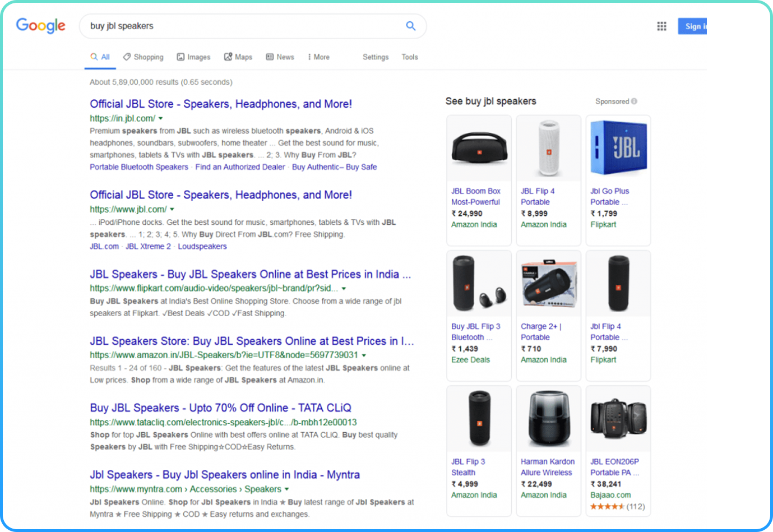
Task: Open the Shopping results tab
Action: 143,57
